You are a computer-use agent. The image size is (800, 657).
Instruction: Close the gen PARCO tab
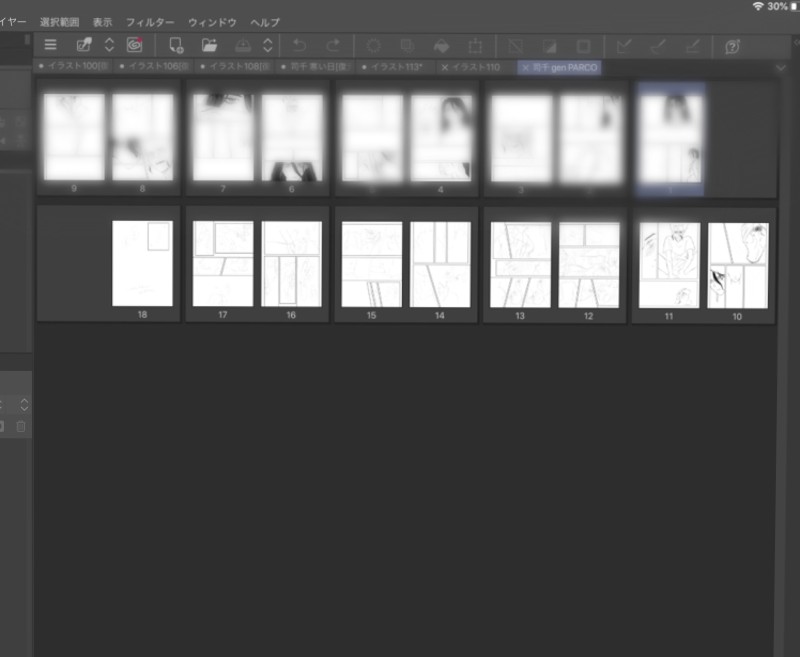click(x=526, y=67)
